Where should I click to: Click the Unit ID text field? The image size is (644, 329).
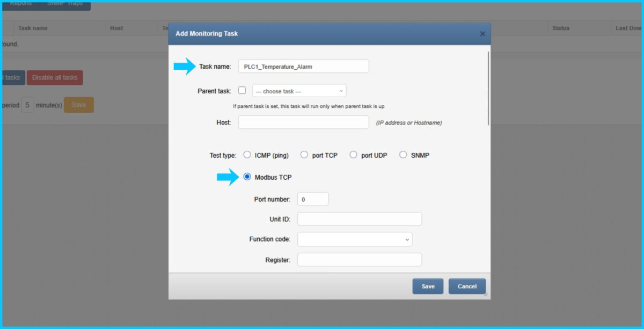359,219
